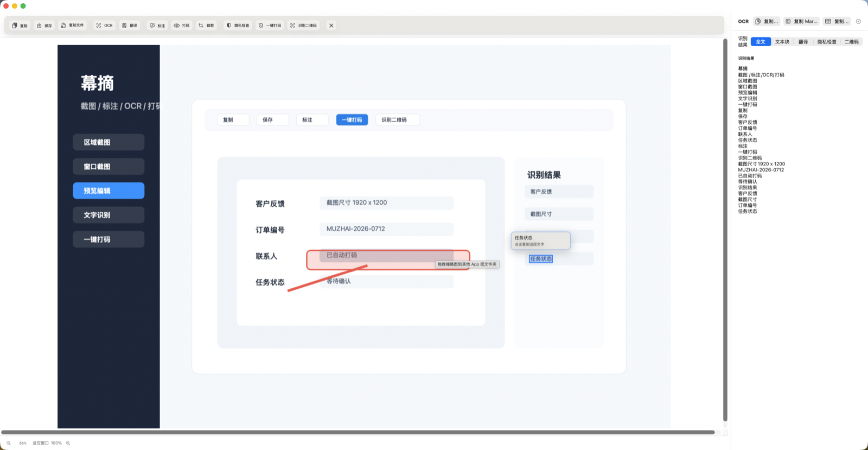Click OCR result line 区域截图
Viewport: 868px width, 450px height.
(748, 81)
